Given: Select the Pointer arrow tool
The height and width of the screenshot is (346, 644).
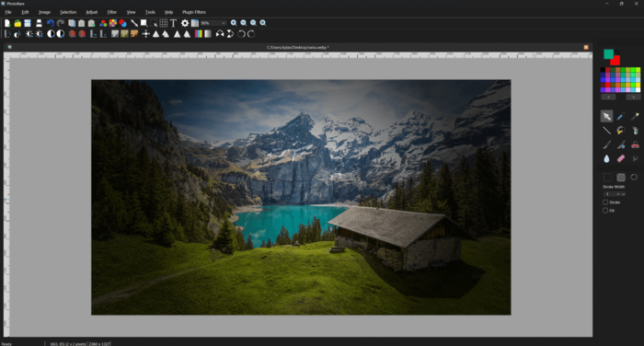Looking at the screenshot, I should click(606, 116).
